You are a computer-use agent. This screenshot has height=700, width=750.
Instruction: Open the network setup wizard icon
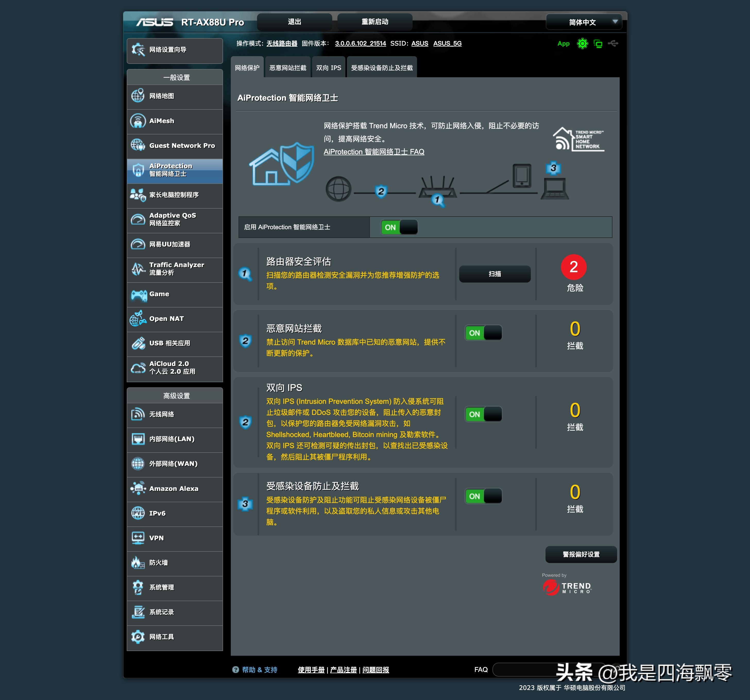click(x=138, y=50)
